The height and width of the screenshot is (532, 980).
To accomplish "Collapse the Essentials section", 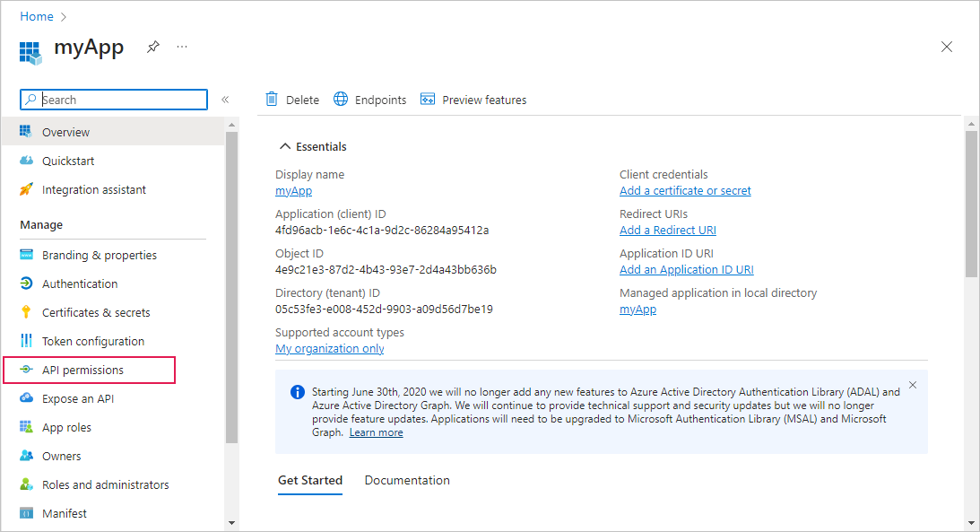I will click(x=285, y=146).
